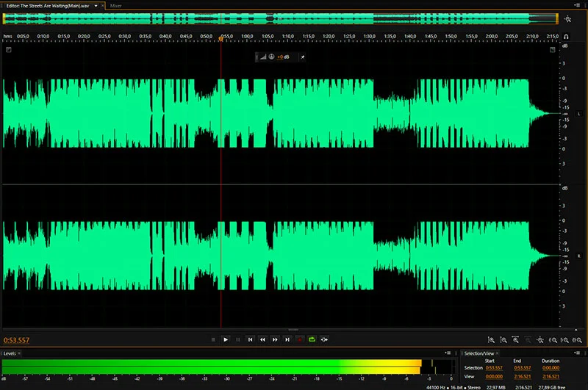Open Selection/View panel options menu
The image size is (588, 390).
pyautogui.click(x=577, y=353)
